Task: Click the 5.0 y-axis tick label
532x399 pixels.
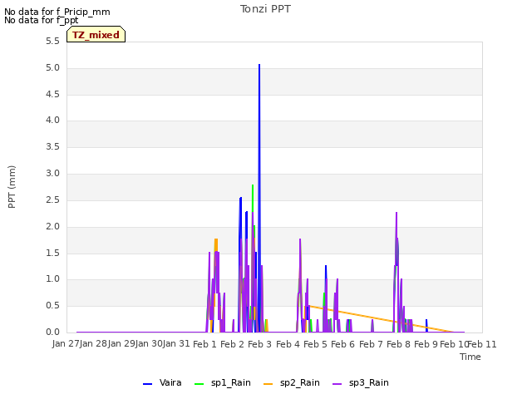Action: point(52,68)
